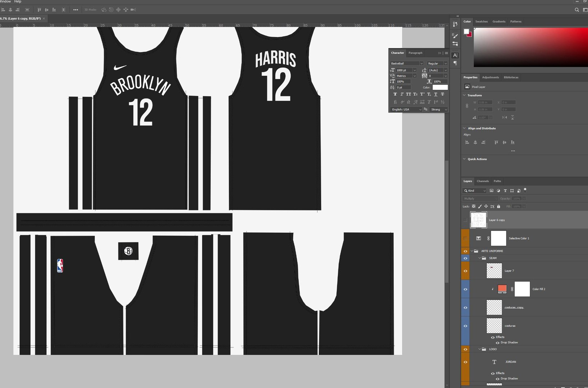
Task: Open the Basketball font family dropdown
Action: pyautogui.click(x=421, y=64)
